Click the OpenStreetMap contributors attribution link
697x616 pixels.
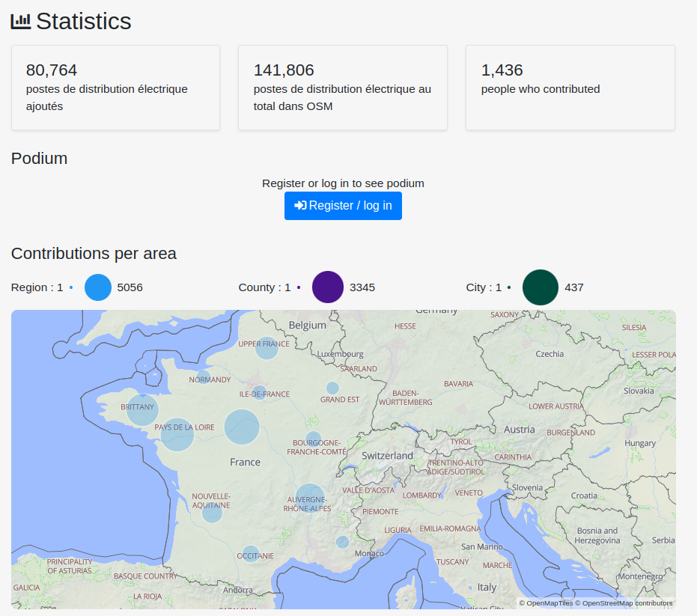point(624,603)
